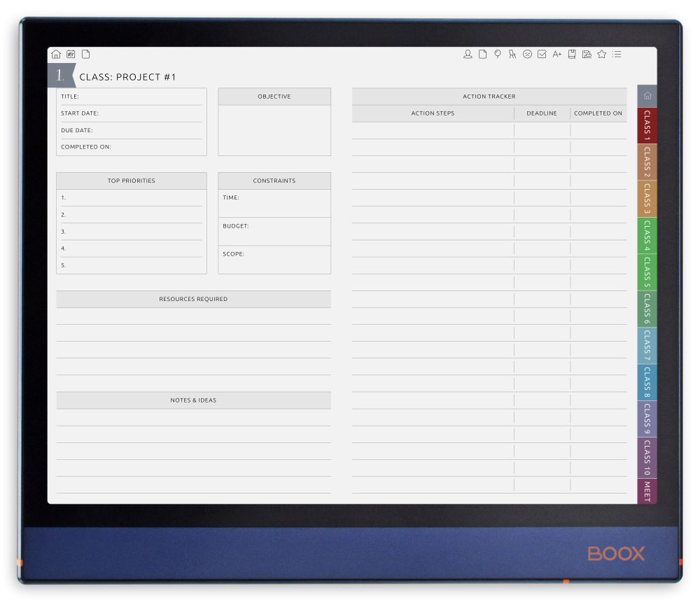This screenshot has width=700, height=602.
Task: Click the Home icon in the toolbar
Action: (x=56, y=54)
